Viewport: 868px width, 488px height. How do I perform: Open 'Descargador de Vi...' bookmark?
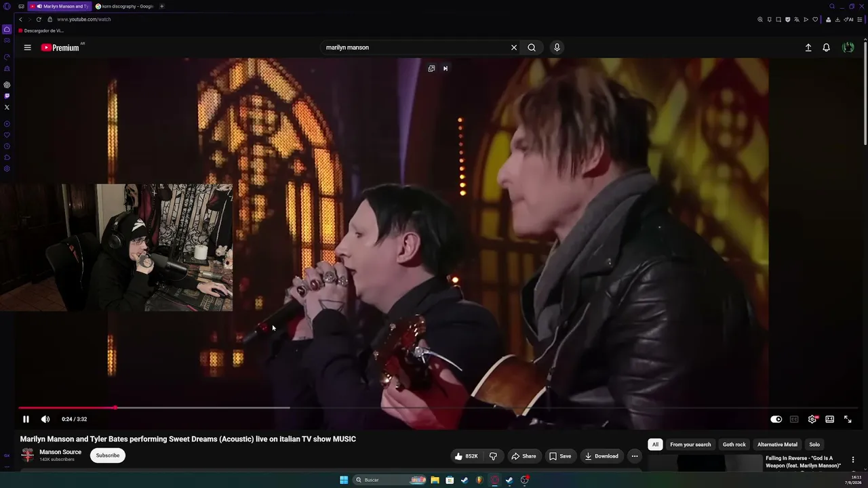[x=41, y=30]
